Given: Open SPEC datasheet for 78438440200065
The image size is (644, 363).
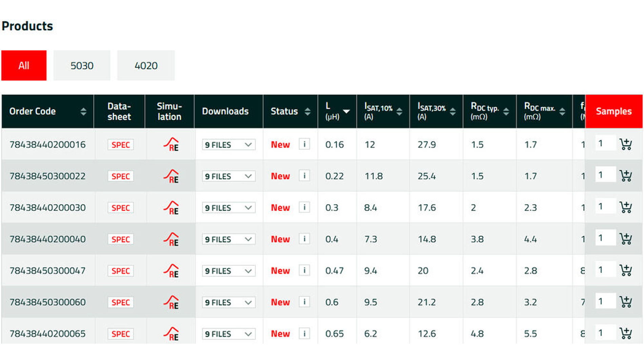Looking at the screenshot, I should (120, 334).
